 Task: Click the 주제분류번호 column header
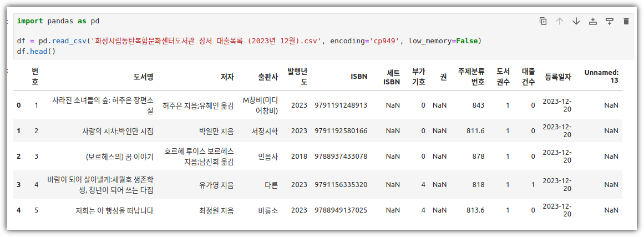tap(471, 76)
